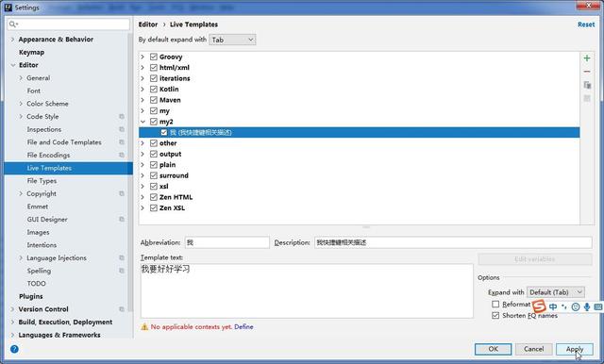Expand the output template group

coord(143,154)
